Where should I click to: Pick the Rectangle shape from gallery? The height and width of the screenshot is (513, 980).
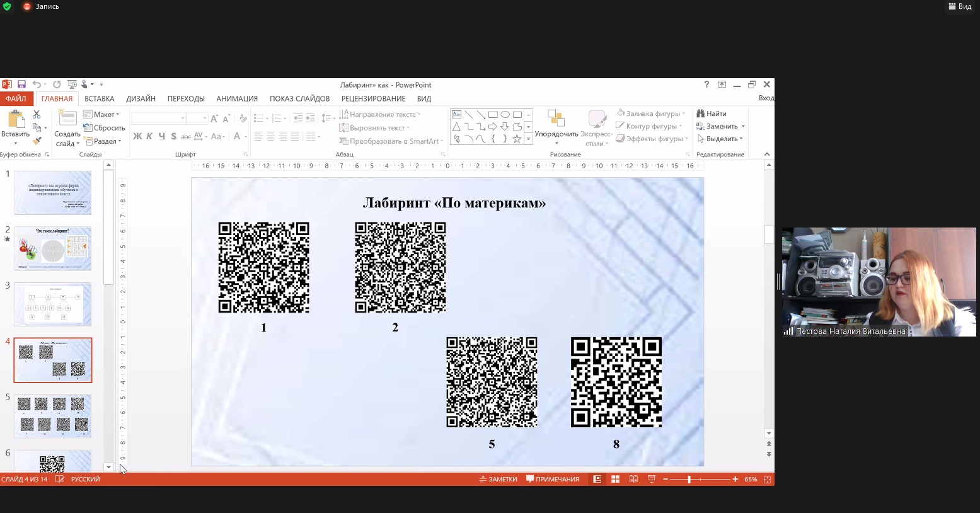(x=493, y=115)
